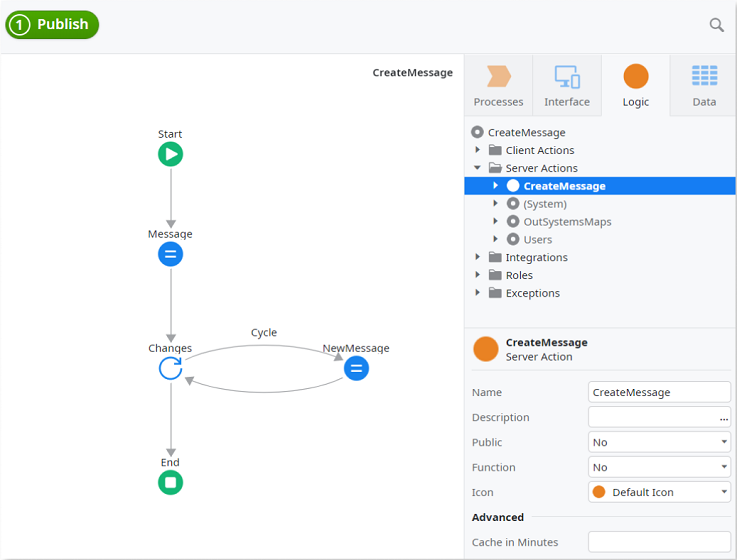
Task: Click the Start node label
Action: pyautogui.click(x=170, y=134)
